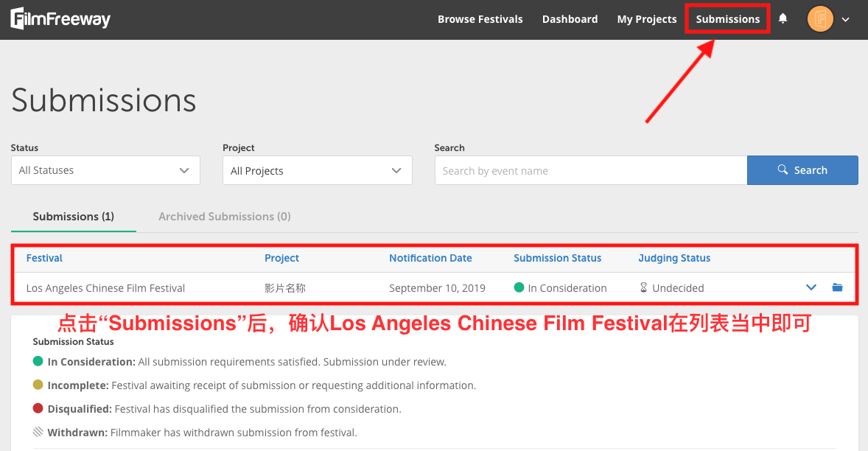
Task: Click the green In Consideration legend dot
Action: tap(38, 361)
